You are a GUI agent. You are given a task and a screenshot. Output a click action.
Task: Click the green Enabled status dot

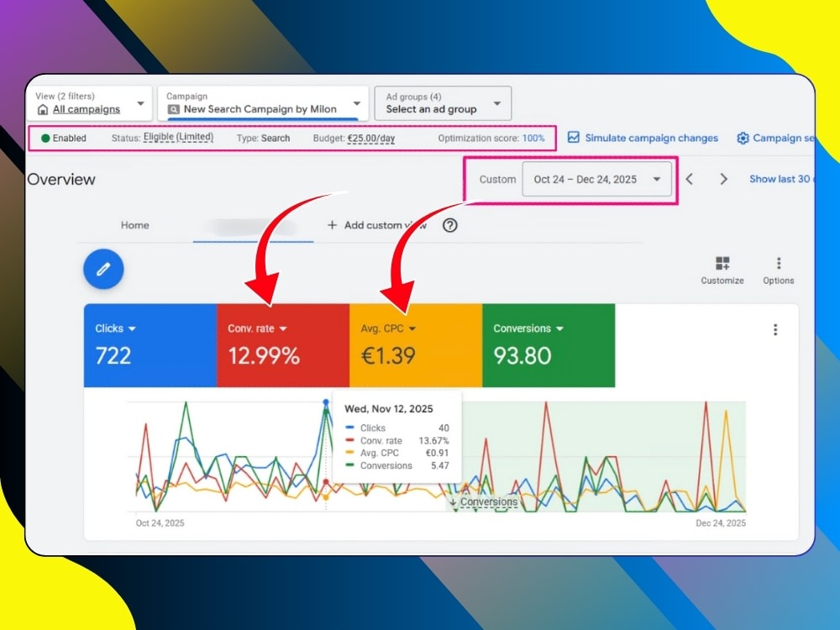(x=45, y=139)
